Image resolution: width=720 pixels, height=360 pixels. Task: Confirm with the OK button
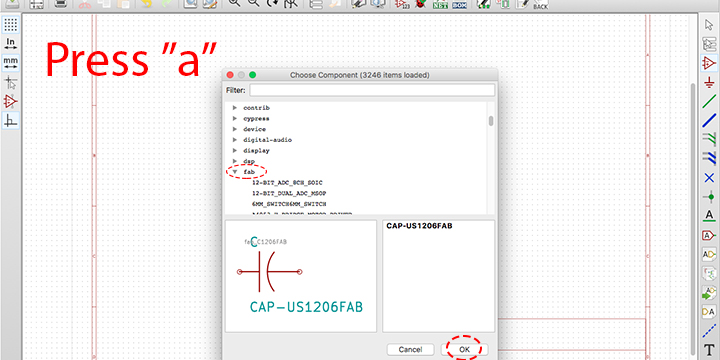[x=464, y=349]
